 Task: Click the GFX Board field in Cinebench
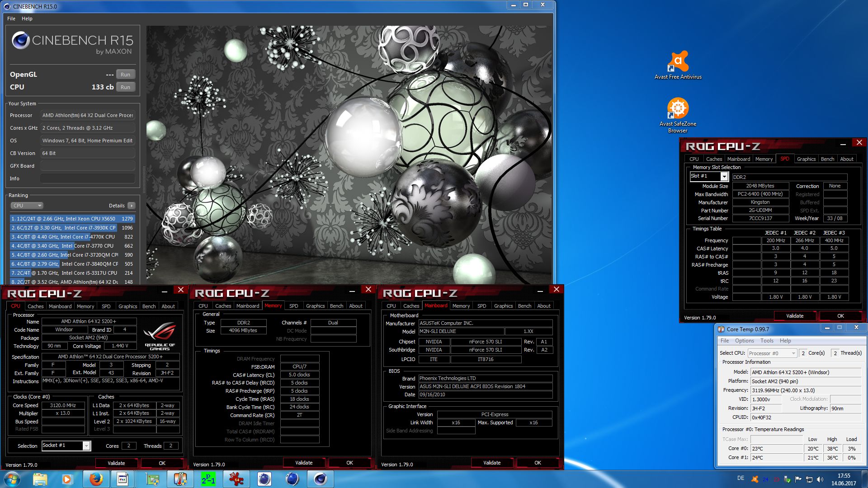(88, 166)
